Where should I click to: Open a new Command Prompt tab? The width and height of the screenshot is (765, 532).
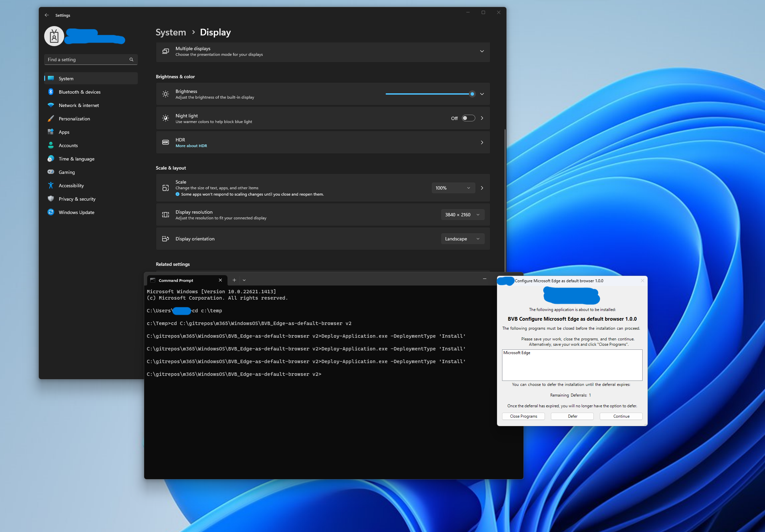[x=234, y=280]
